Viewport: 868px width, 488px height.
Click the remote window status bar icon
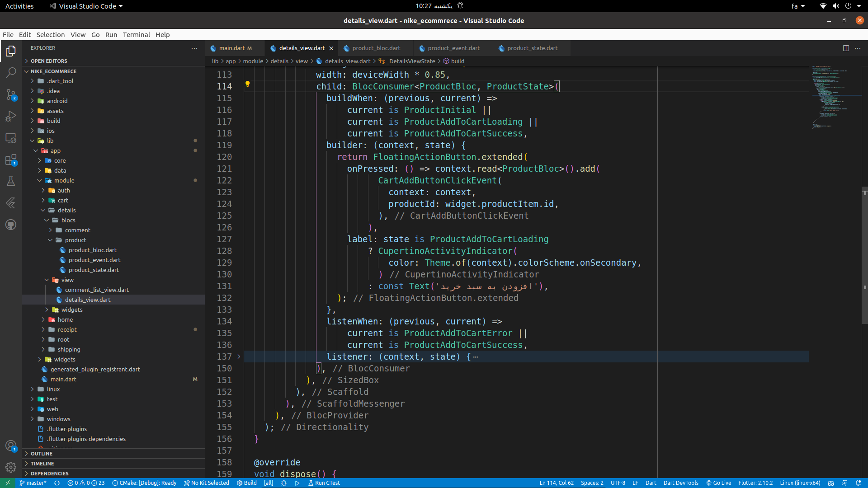point(8,483)
